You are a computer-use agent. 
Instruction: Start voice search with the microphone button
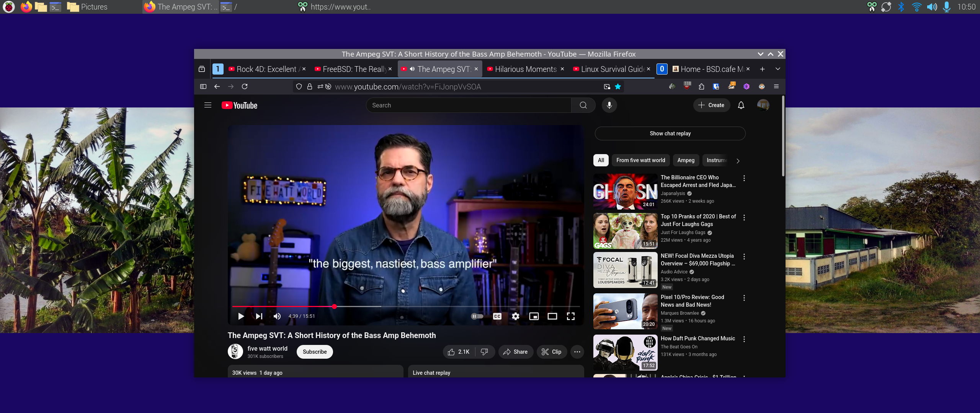click(x=609, y=105)
